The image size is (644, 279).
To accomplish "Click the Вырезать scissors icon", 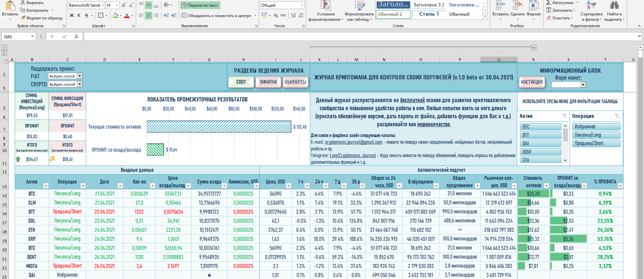I will click(x=23, y=3).
